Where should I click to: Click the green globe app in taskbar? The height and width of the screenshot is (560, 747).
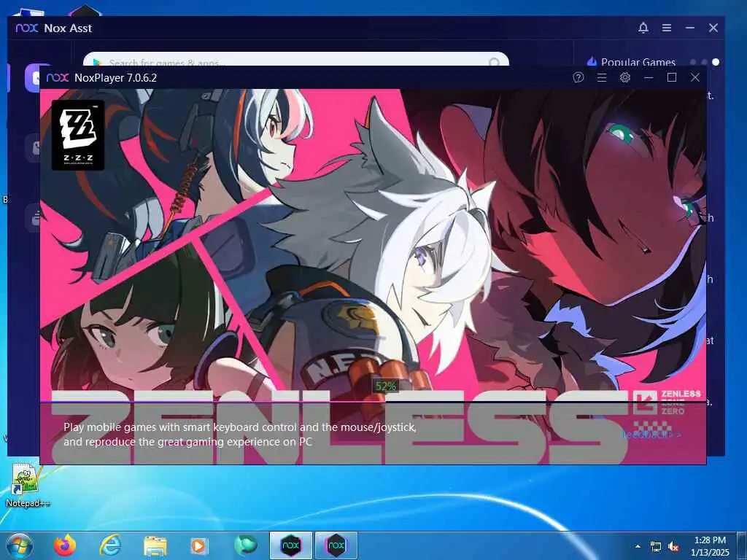tap(246, 545)
